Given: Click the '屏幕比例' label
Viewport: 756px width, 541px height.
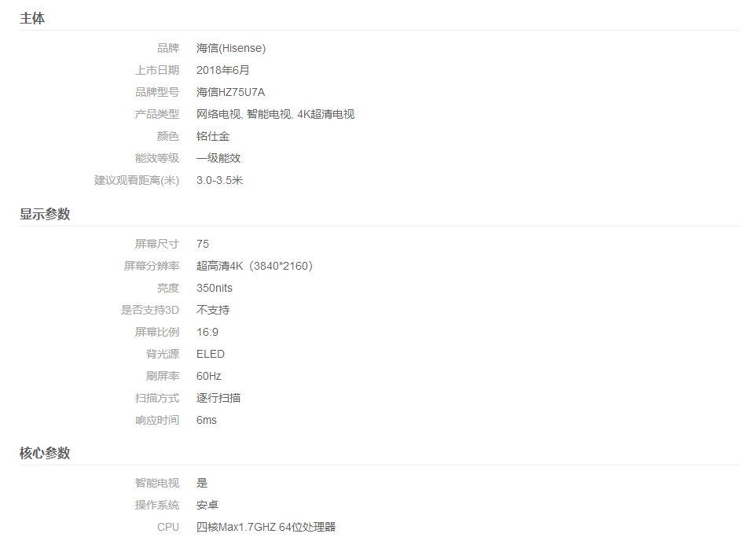Looking at the screenshot, I should click(x=157, y=332).
